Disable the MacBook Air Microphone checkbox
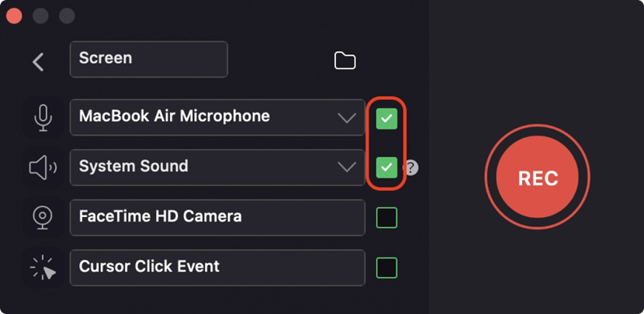Screen dimensions: 644x314 pos(386,119)
